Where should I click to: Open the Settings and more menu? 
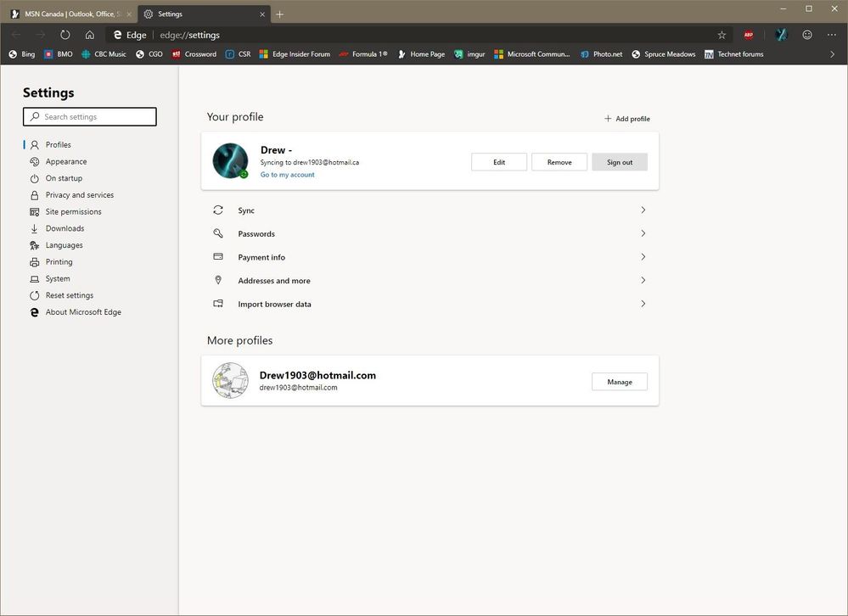tap(831, 35)
